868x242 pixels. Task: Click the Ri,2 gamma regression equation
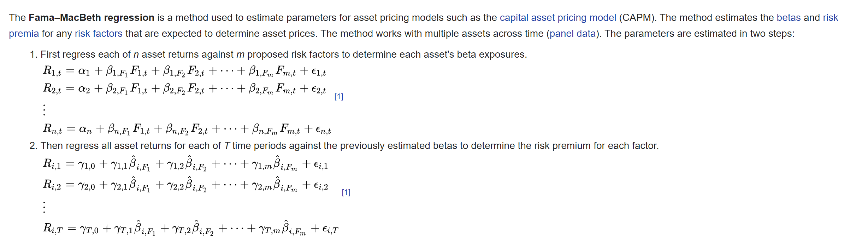tap(185, 185)
